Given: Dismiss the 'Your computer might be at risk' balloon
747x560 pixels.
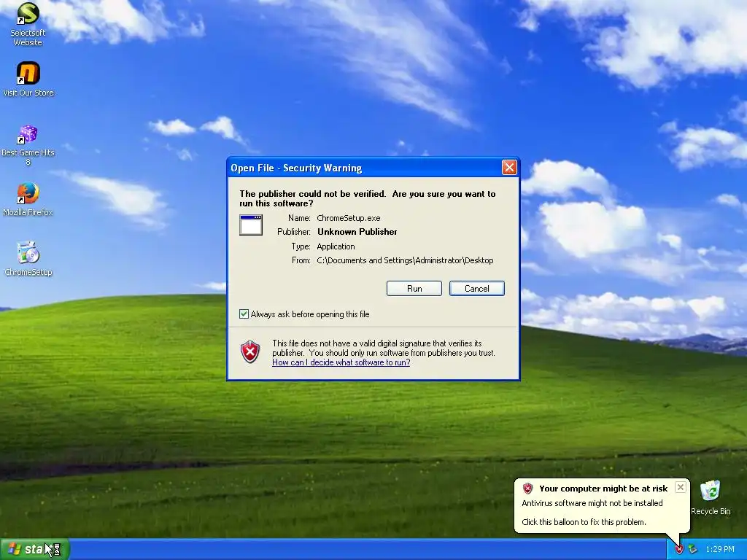Looking at the screenshot, I should (x=681, y=487).
